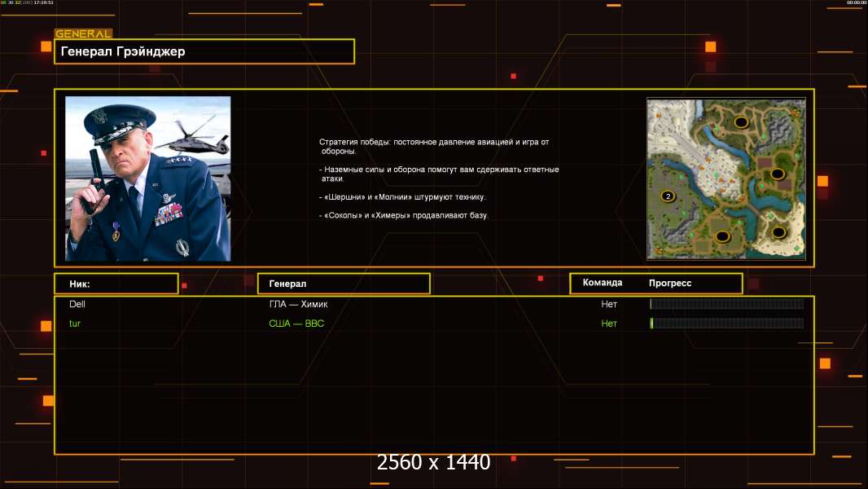Click ГЛА — Химик general entry

(x=298, y=304)
